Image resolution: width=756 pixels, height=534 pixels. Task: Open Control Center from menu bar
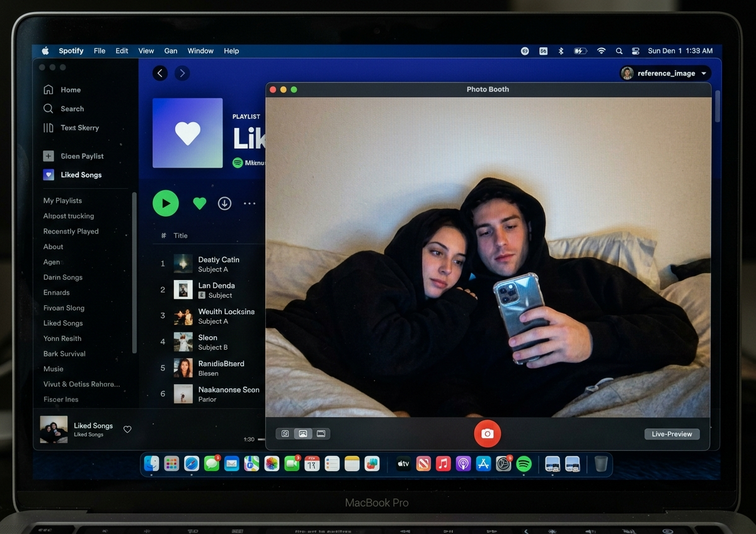(636, 51)
